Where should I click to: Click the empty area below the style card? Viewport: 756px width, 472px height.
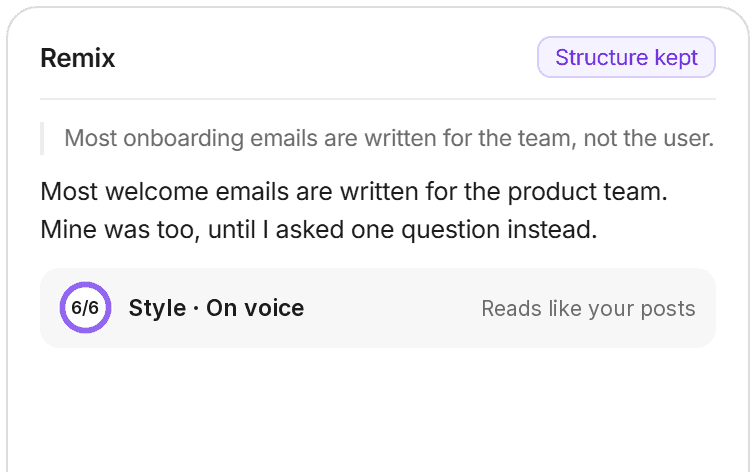[378, 410]
